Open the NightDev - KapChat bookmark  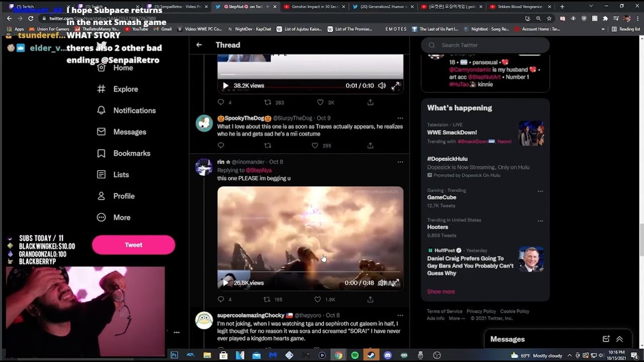(250, 29)
